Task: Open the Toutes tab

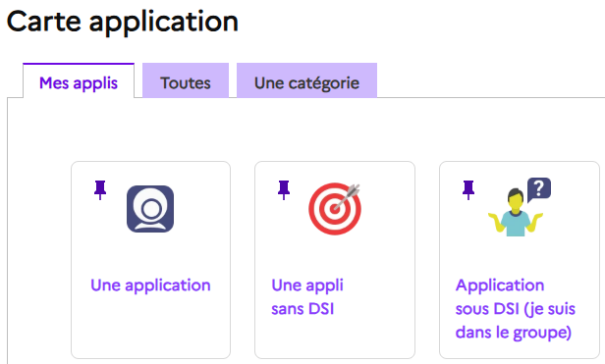Action: click(186, 80)
